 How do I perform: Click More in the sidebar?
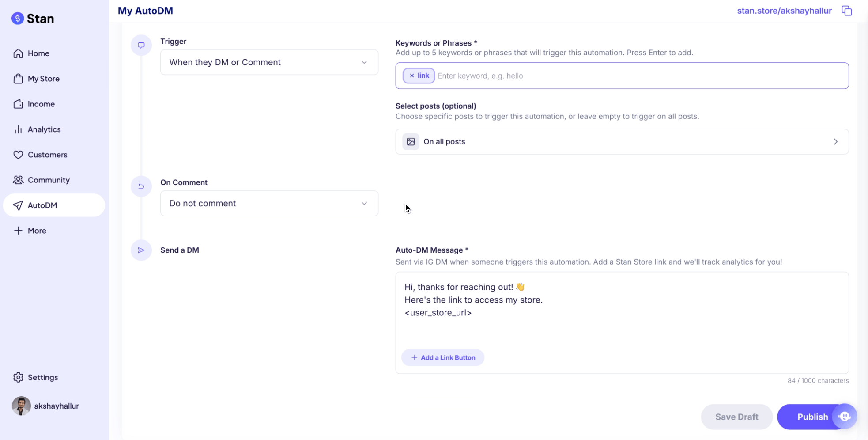pyautogui.click(x=37, y=230)
